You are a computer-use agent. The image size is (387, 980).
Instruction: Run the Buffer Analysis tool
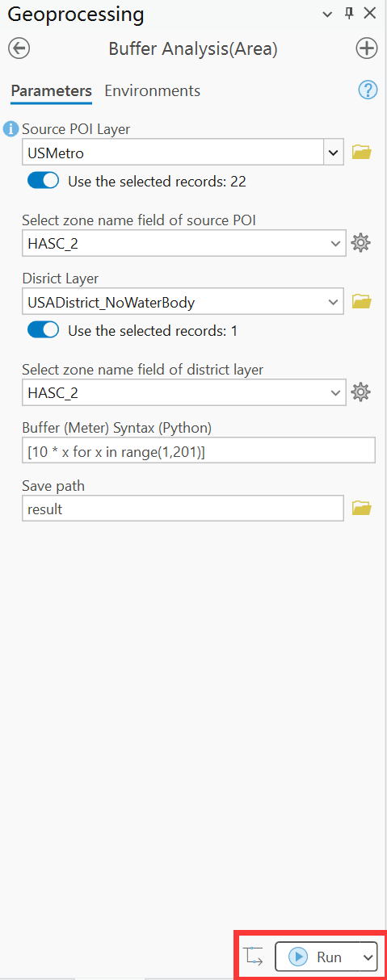tap(317, 957)
